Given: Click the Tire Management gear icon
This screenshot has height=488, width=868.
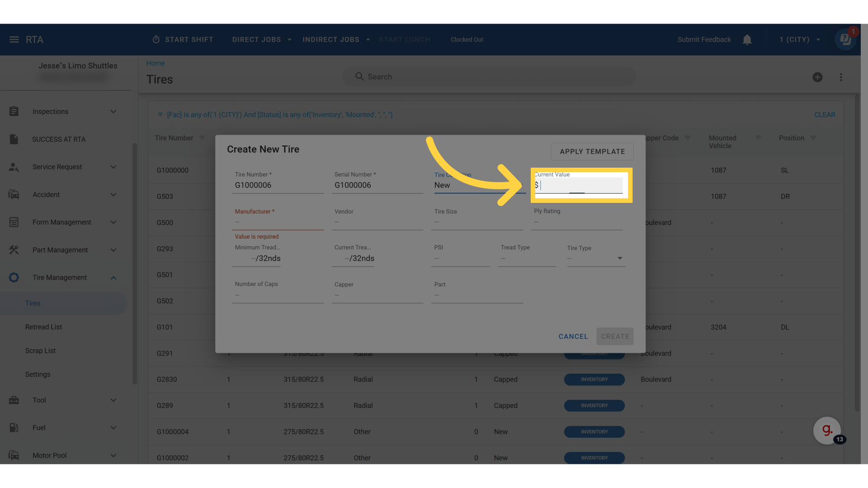Looking at the screenshot, I should [x=14, y=277].
